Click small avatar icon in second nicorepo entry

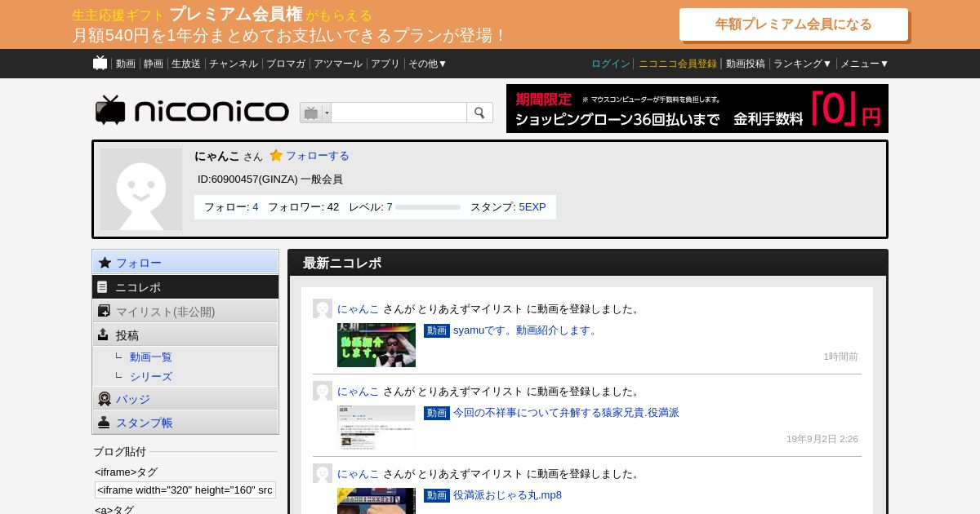coord(323,391)
